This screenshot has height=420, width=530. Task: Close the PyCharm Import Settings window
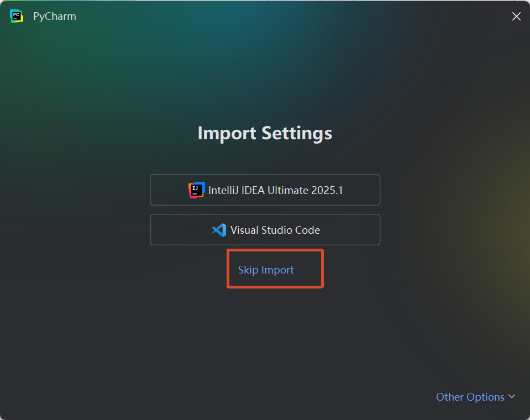[x=516, y=16]
